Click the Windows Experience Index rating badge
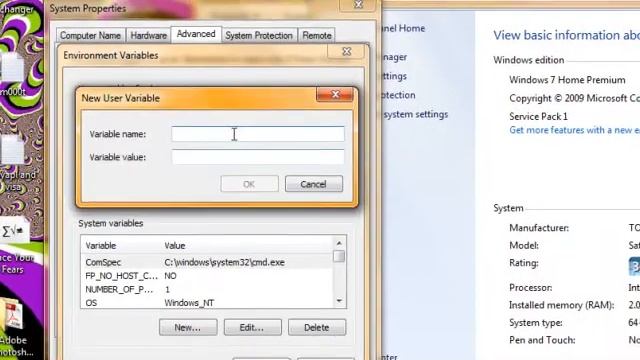Viewport: 640px width, 360px height. [634, 267]
